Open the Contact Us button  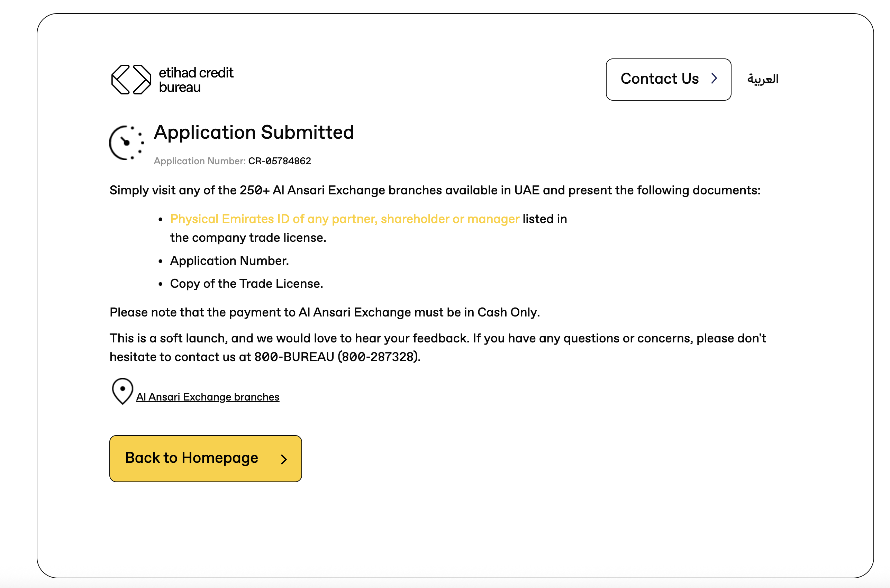pyautogui.click(x=668, y=80)
